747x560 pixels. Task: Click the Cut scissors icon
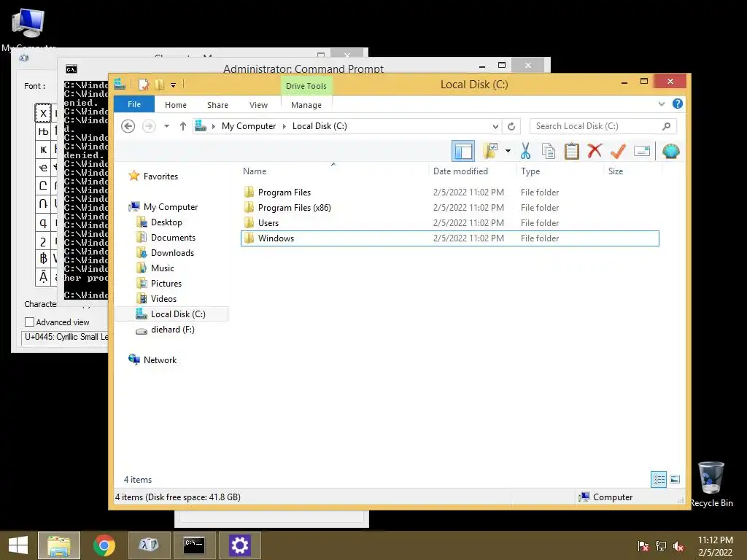[525, 152]
